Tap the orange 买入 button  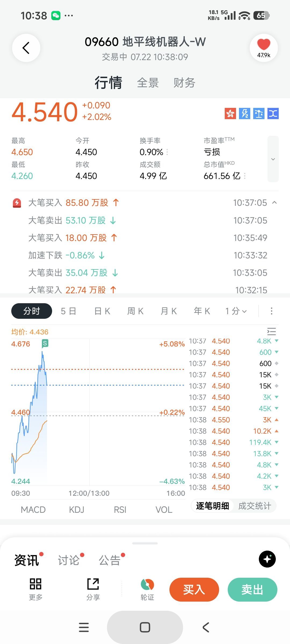tap(194, 590)
